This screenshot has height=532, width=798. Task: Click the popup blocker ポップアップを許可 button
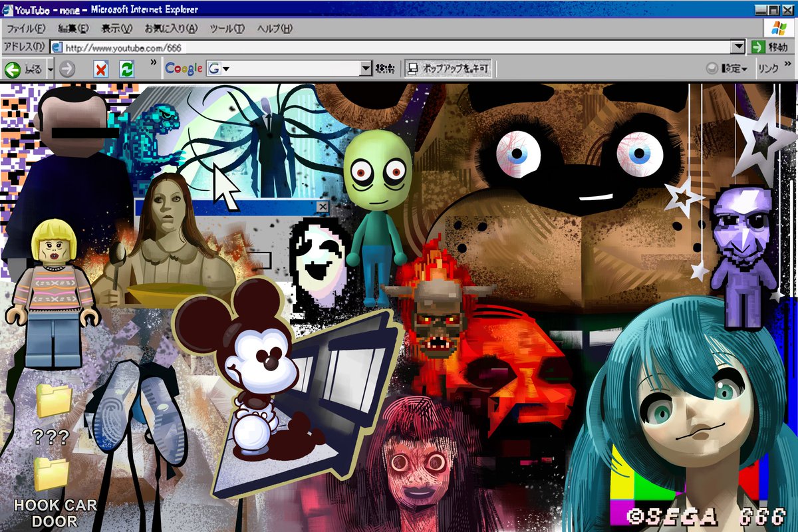tap(448, 68)
